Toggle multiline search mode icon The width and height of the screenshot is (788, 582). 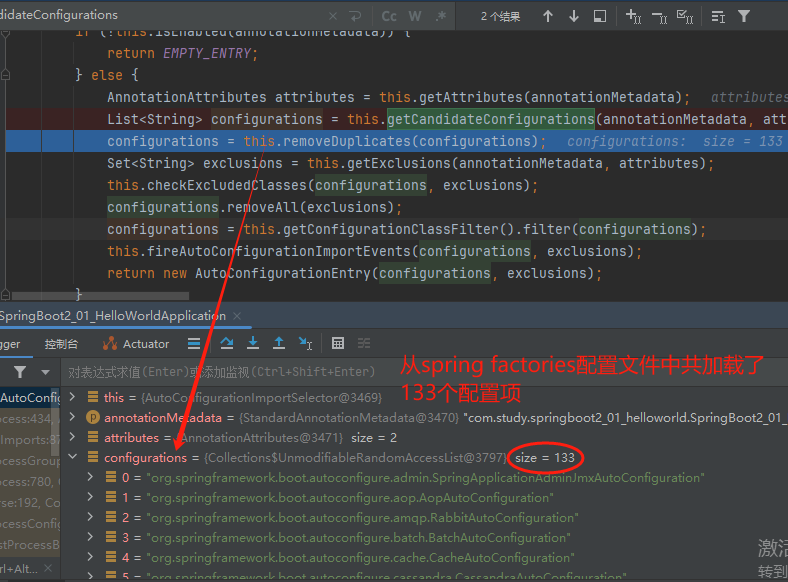point(718,17)
